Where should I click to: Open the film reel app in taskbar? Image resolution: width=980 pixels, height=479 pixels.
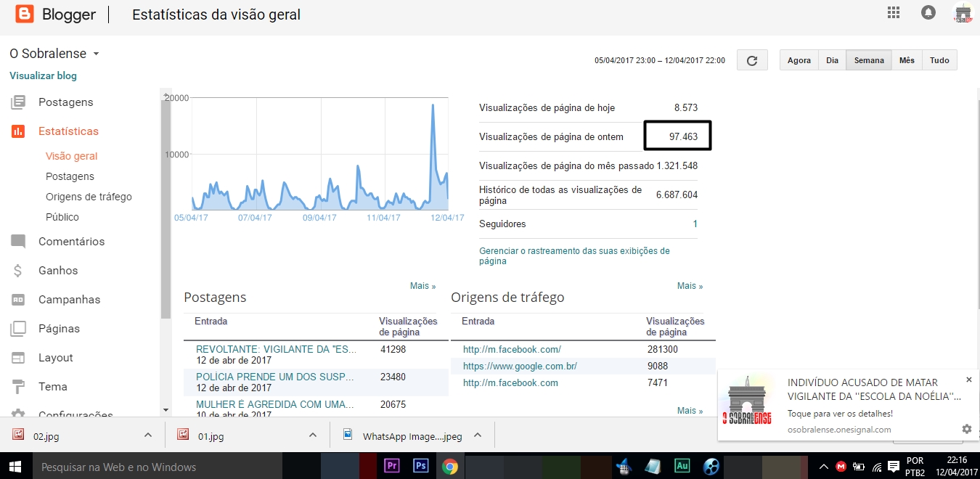711,466
